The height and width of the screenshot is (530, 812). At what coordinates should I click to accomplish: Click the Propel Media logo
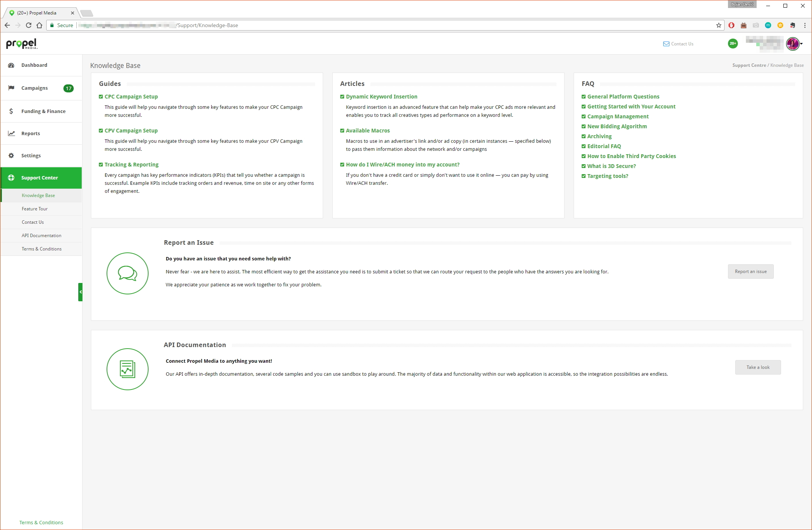(x=22, y=44)
